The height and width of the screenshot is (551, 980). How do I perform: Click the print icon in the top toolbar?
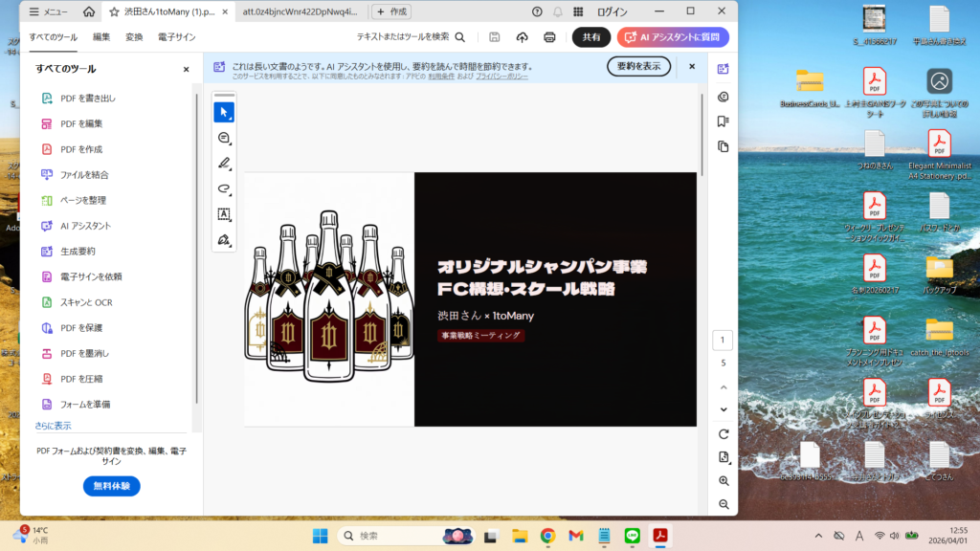click(x=549, y=37)
